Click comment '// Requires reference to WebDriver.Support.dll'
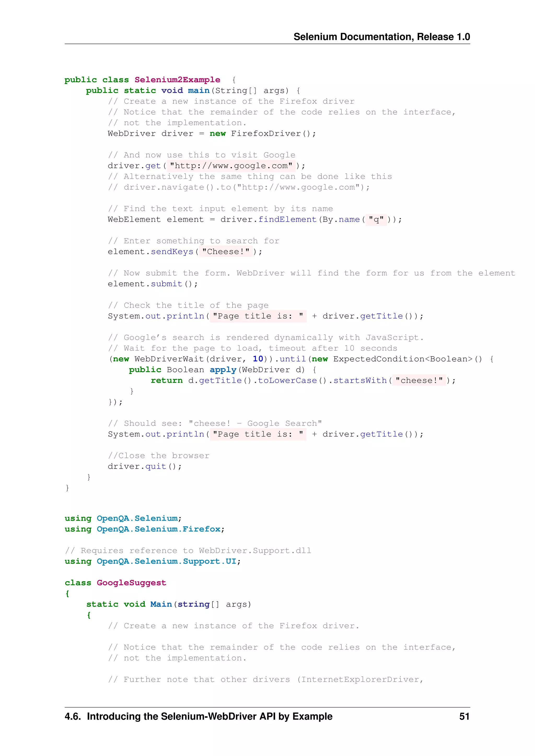The height and width of the screenshot is (756, 535). point(188,551)
